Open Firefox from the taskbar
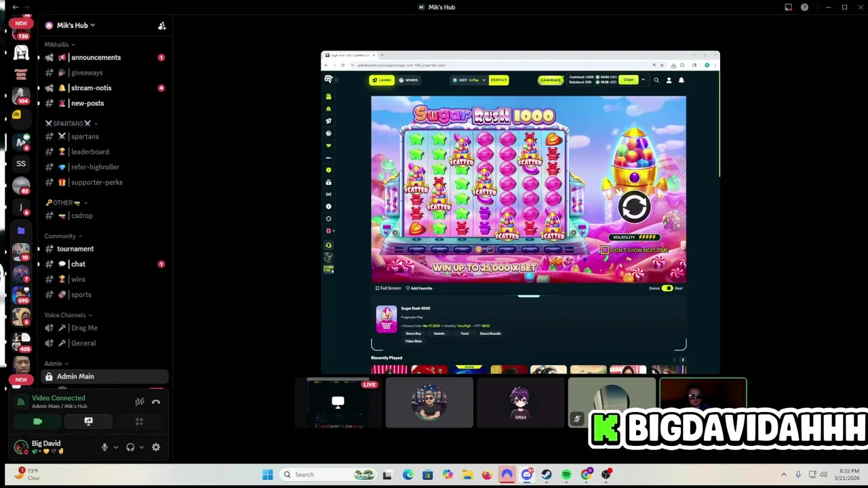 [487, 474]
